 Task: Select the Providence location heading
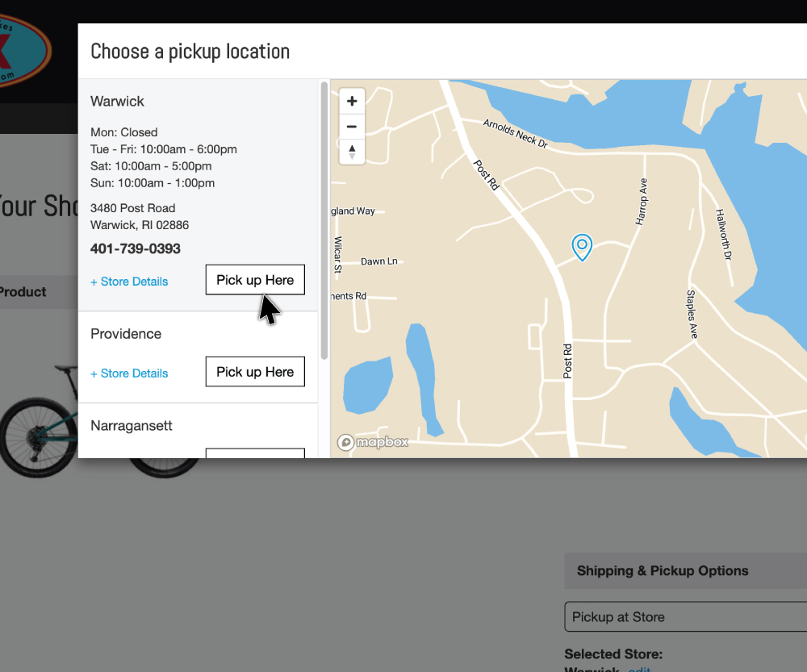(126, 334)
